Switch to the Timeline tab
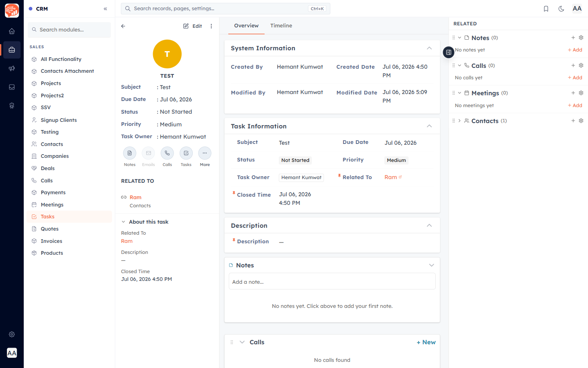588x368 pixels. [x=281, y=26]
